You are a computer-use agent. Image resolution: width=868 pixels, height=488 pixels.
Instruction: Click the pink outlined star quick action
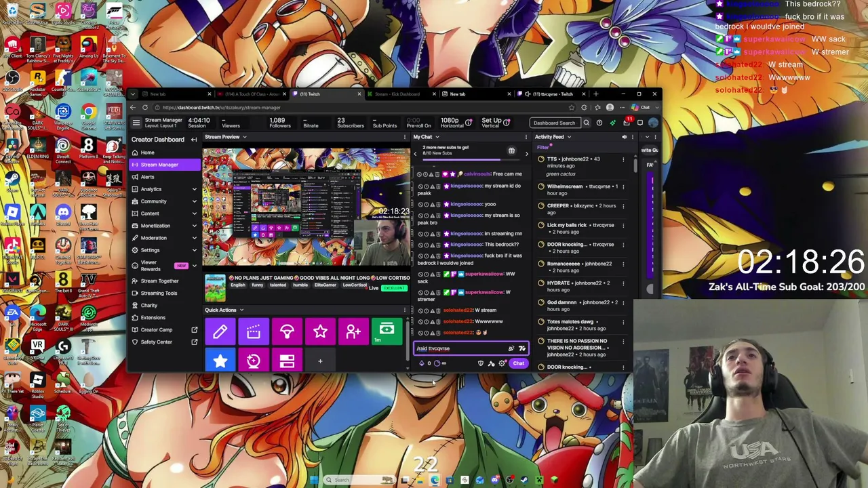(320, 331)
